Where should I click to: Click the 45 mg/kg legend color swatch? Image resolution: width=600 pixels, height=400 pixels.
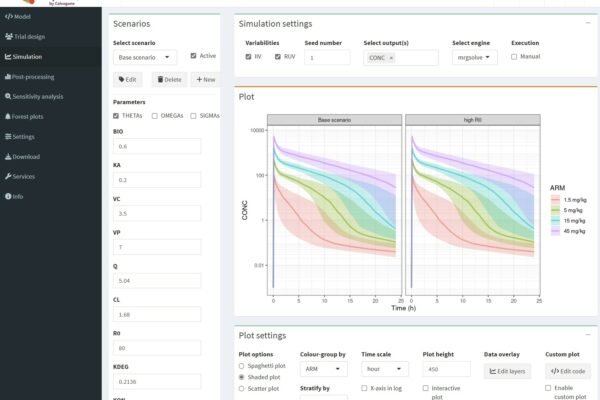(x=556, y=231)
